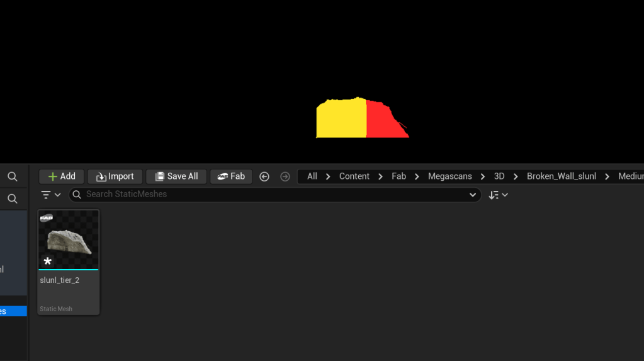This screenshot has width=644, height=361.
Task: Jump to the Broken_Wall_slunl breadcrumb folder
Action: (x=561, y=176)
